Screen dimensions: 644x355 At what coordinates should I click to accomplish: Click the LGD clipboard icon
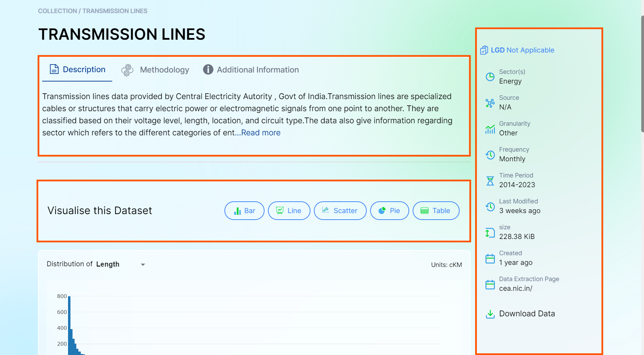point(484,50)
